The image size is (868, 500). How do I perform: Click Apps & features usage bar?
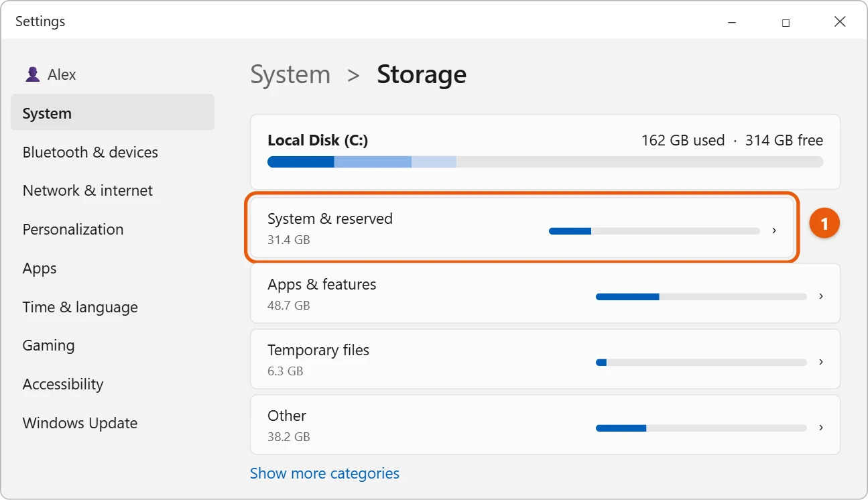point(701,297)
